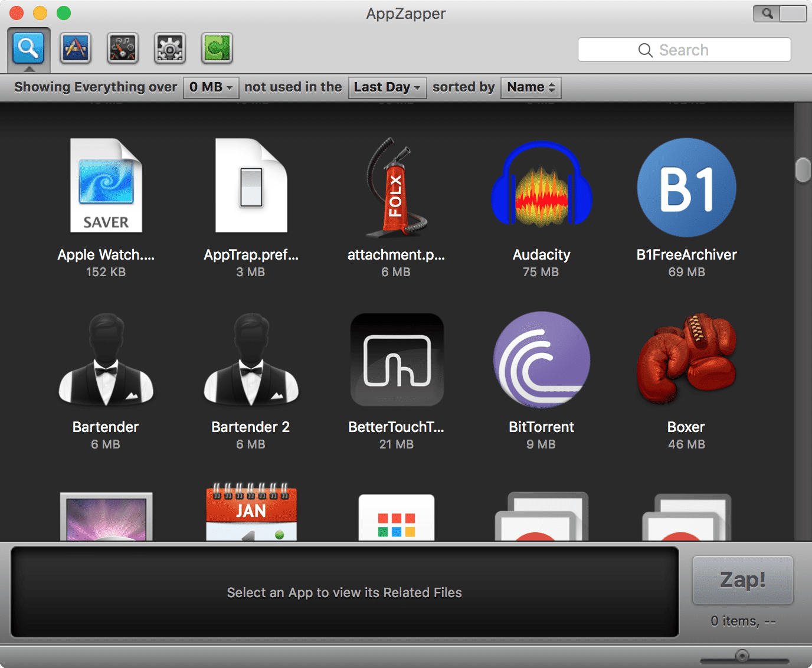Click the BetterTouchT... 21 MB size label

pyautogui.click(x=397, y=444)
